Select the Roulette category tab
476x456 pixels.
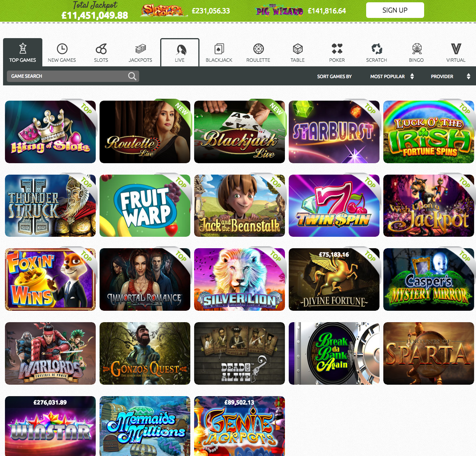click(x=258, y=52)
